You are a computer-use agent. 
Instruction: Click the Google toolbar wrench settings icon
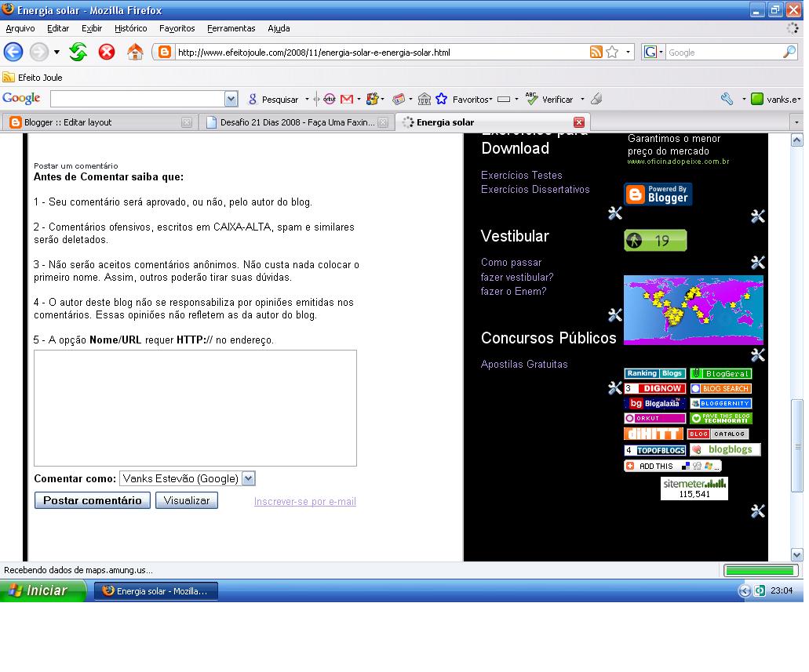pos(727,99)
